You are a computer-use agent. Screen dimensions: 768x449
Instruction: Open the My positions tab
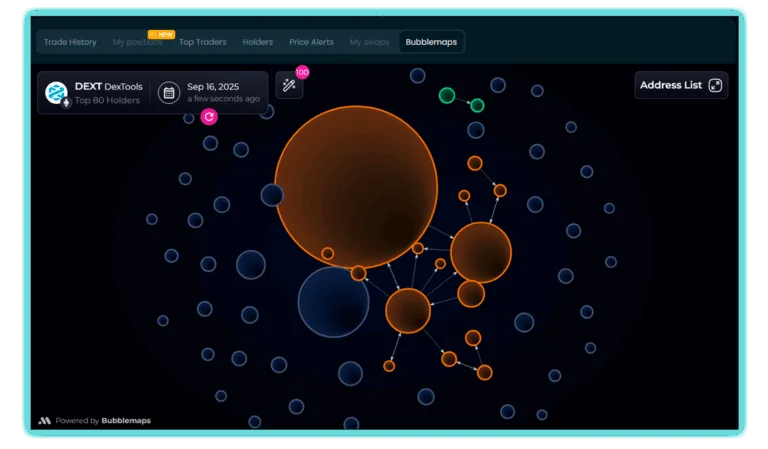coord(137,42)
